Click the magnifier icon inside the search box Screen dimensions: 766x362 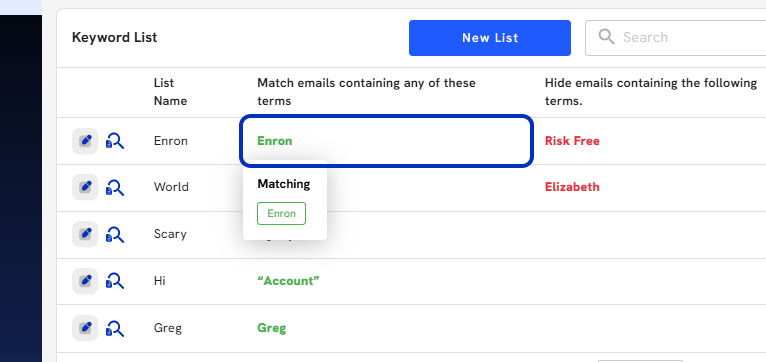coord(606,37)
